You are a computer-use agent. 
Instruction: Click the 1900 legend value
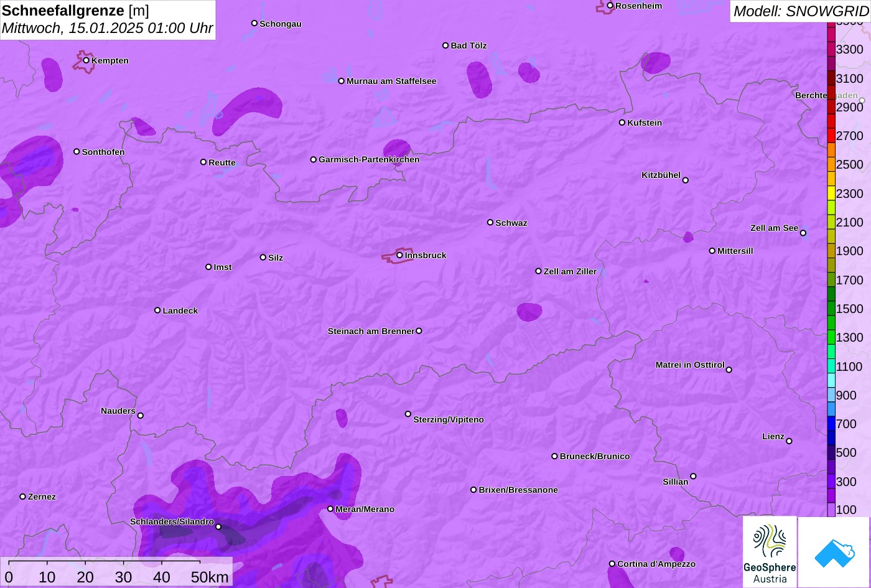[x=850, y=251]
